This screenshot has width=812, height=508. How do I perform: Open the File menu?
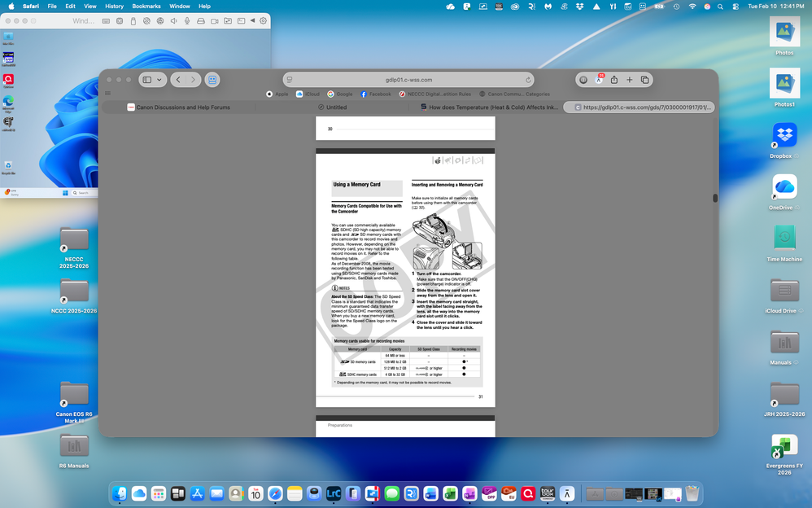pyautogui.click(x=52, y=7)
